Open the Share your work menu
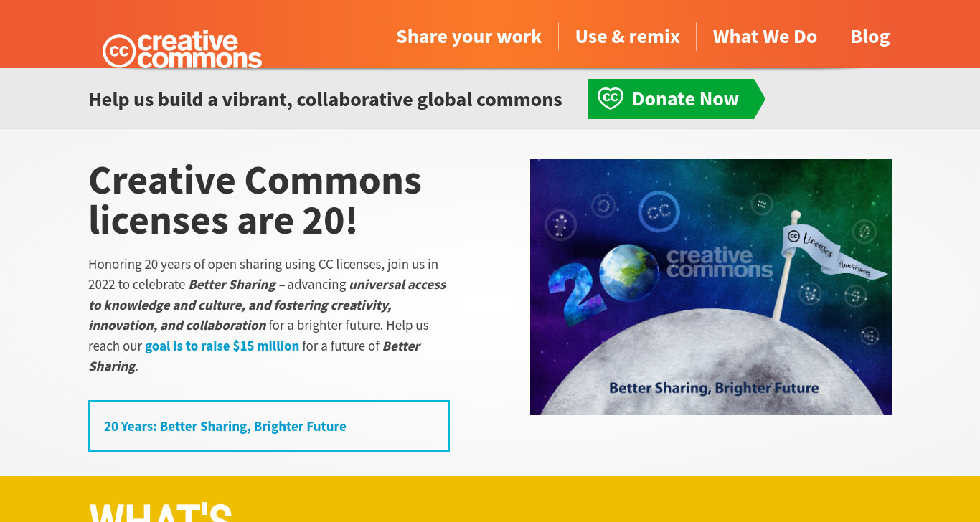Viewport: 980px width, 522px height. (469, 37)
